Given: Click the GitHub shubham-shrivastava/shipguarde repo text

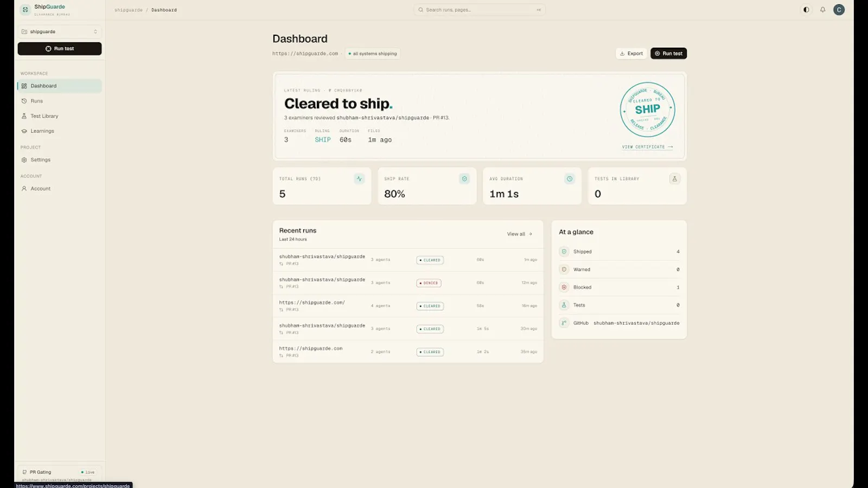Looking at the screenshot, I should 636,323.
